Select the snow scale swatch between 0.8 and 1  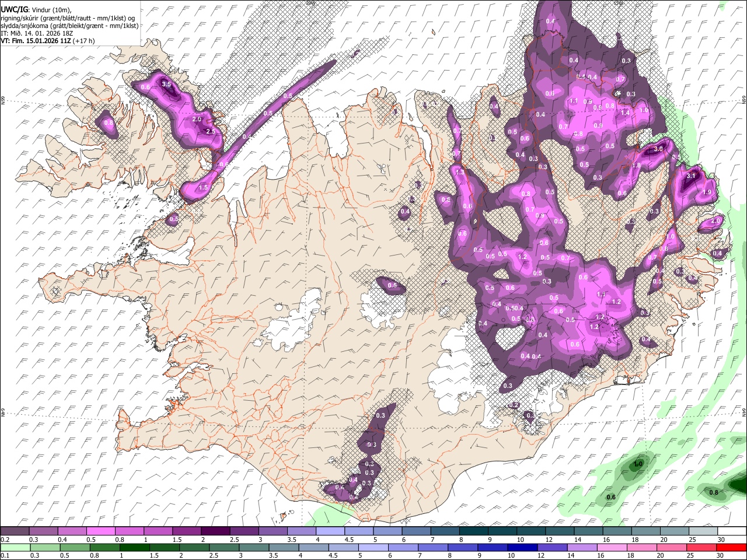point(129,531)
